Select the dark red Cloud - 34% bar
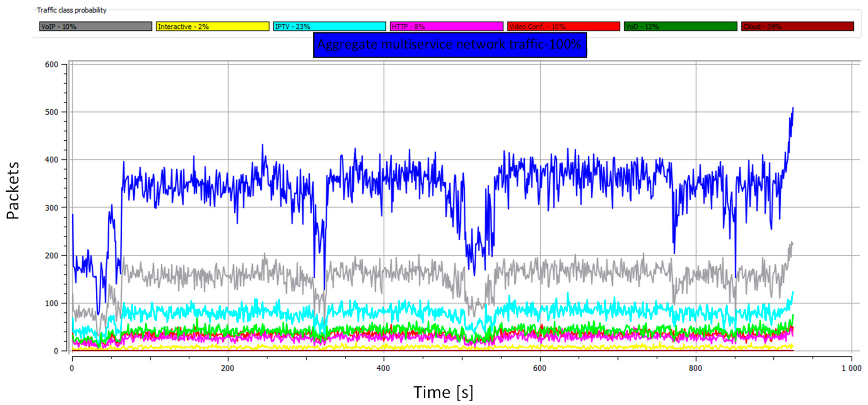The width and height of the screenshot is (868, 405). 797,26
